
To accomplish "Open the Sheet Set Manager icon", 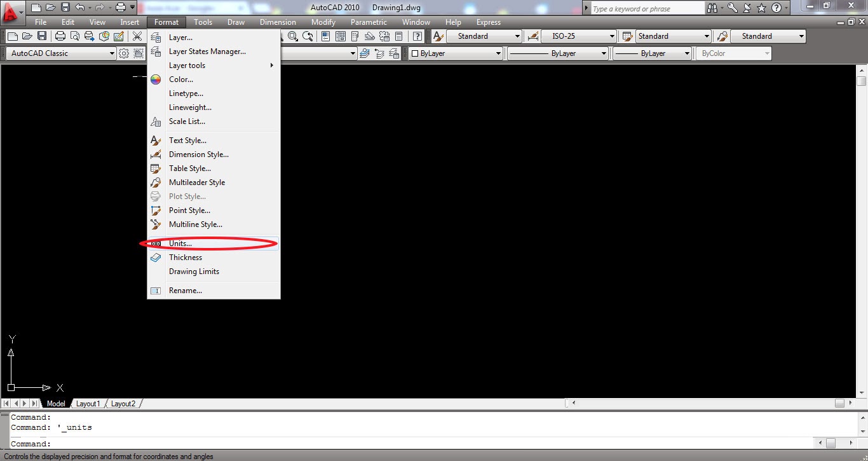I will click(x=370, y=36).
